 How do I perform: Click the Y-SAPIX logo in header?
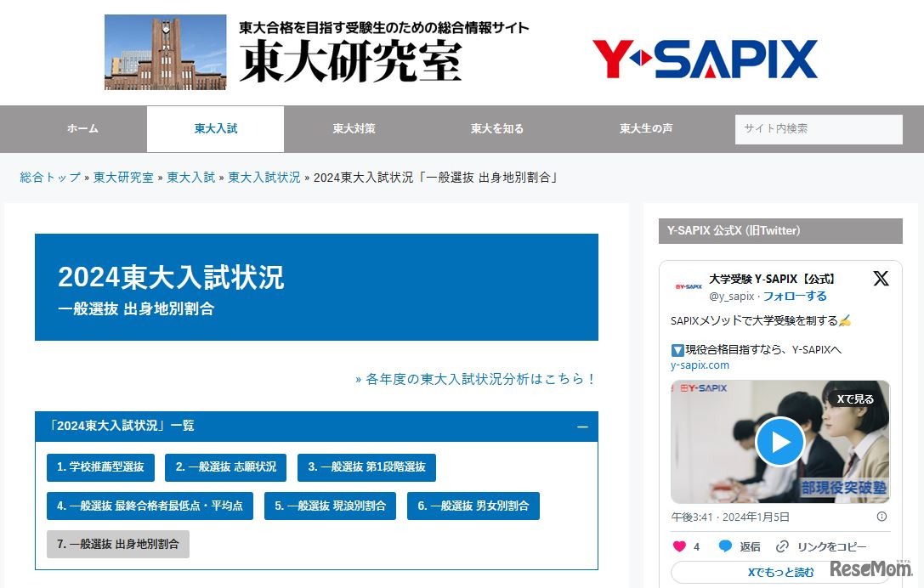(x=705, y=59)
